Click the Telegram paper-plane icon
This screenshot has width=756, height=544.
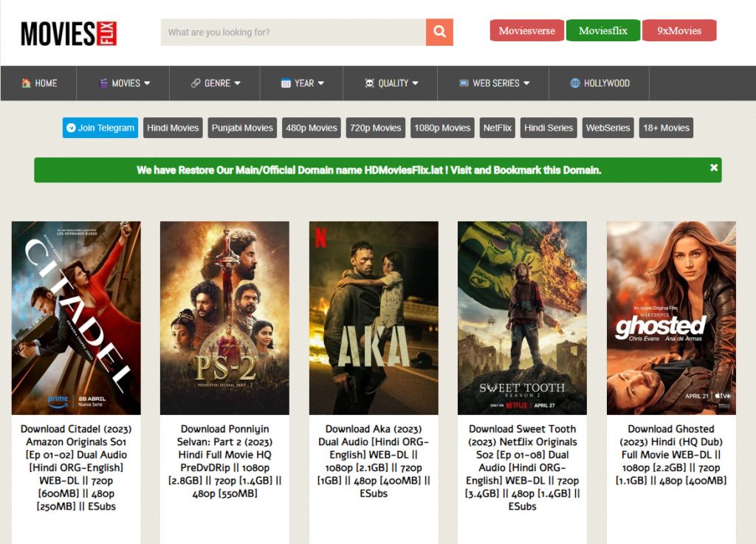pos(71,128)
